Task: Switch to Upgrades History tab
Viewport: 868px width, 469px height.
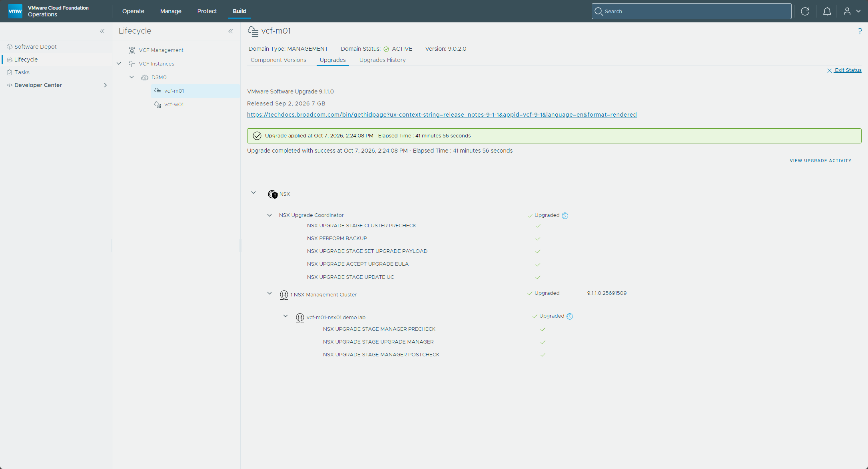Action: (x=382, y=60)
